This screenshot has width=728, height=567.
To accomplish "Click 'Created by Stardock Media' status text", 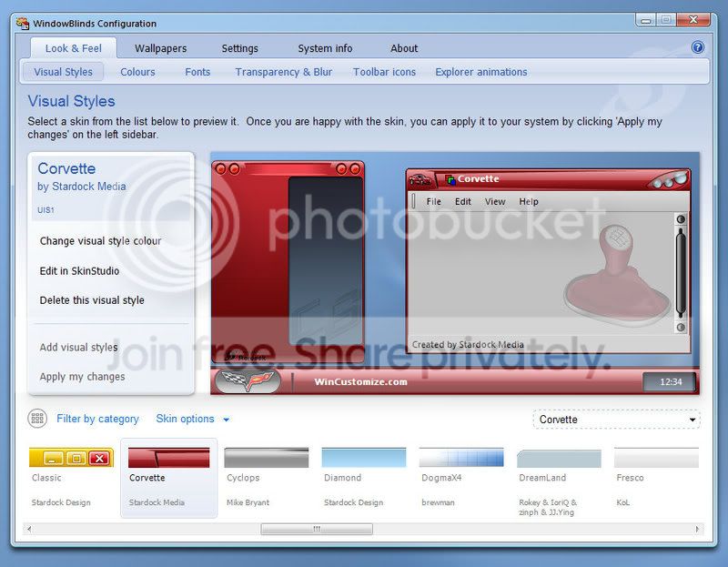I will [x=468, y=345].
